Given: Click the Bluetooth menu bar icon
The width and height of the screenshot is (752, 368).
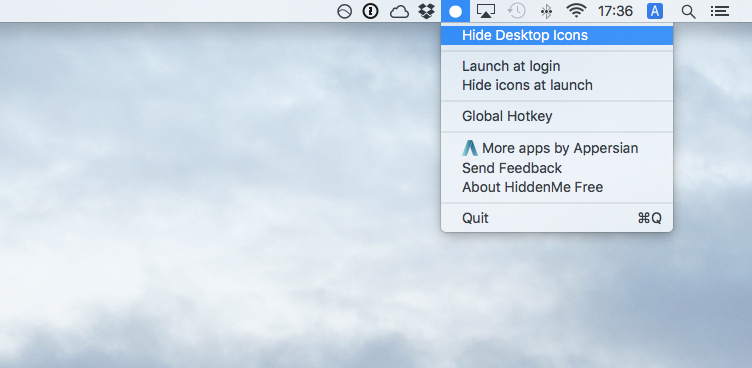Looking at the screenshot, I should [546, 12].
